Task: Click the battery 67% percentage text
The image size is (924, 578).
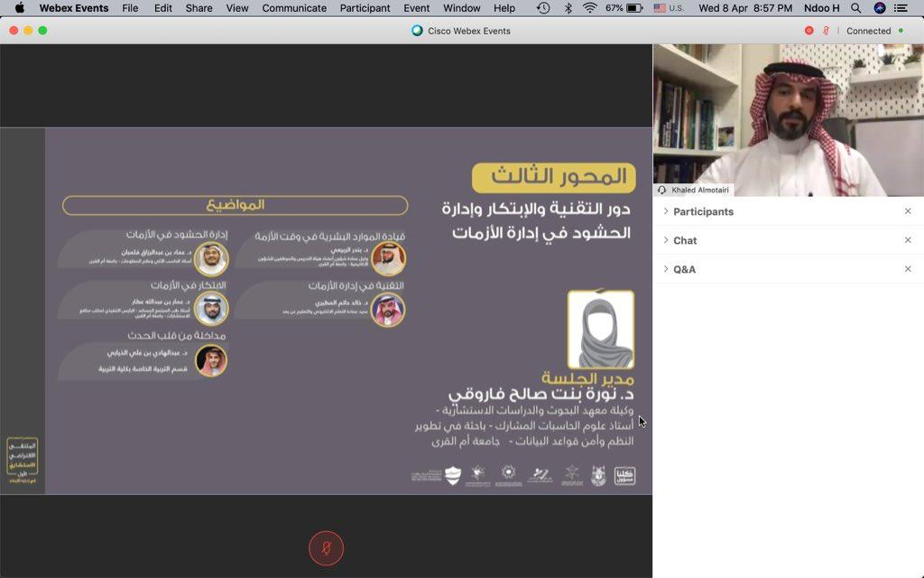Action: point(614,8)
